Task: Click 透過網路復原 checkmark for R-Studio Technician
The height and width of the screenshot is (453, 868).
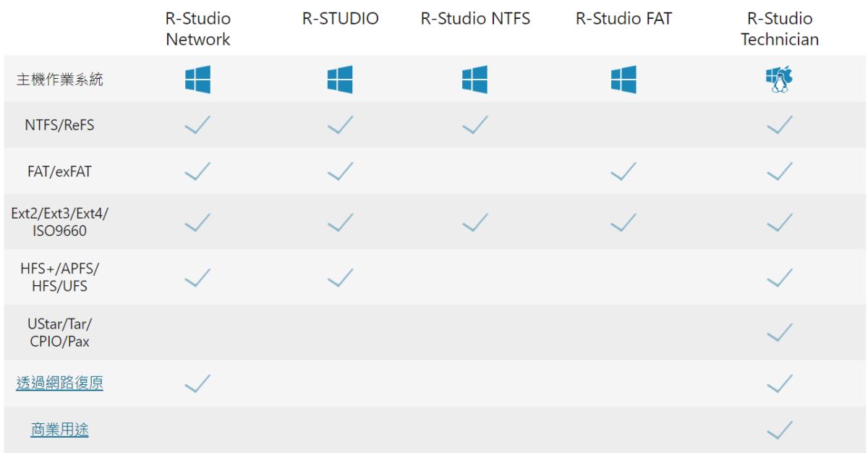Action: coord(780,384)
